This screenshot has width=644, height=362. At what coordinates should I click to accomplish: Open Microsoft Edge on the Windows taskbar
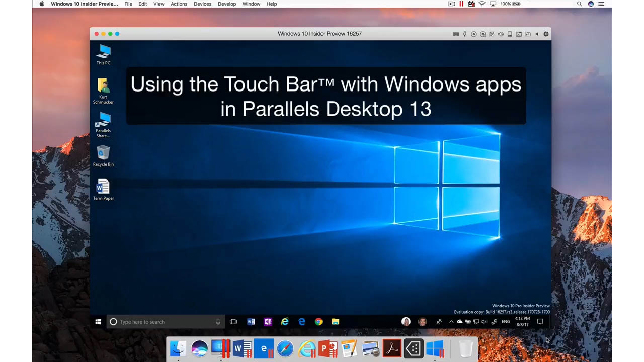[302, 322]
